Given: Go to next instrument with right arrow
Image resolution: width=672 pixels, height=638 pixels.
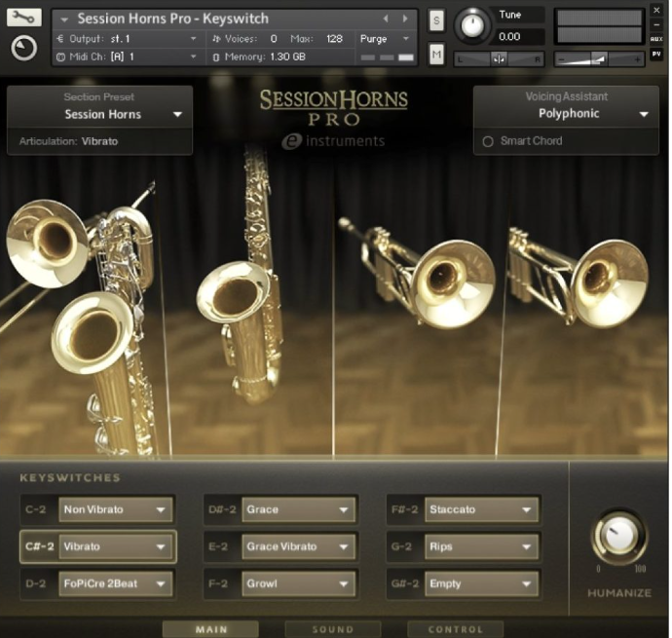Looking at the screenshot, I should tap(405, 19).
